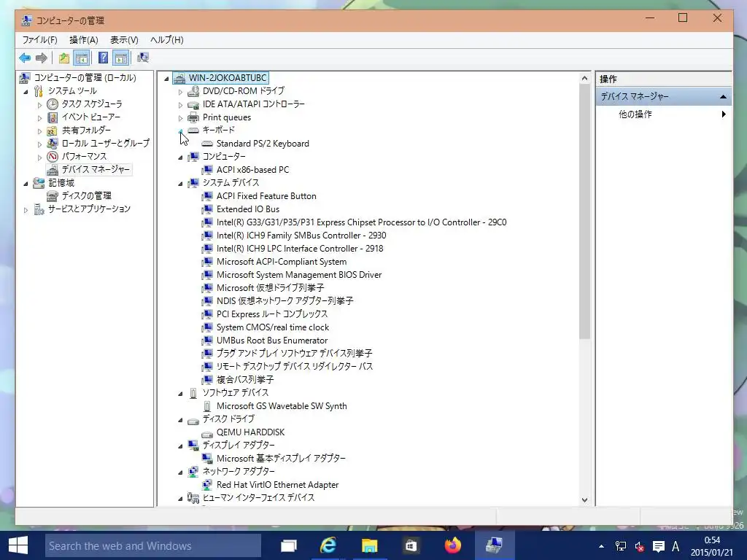
Task: Click ヒューマン インターフェイス デバイス category icon
Action: click(193, 497)
